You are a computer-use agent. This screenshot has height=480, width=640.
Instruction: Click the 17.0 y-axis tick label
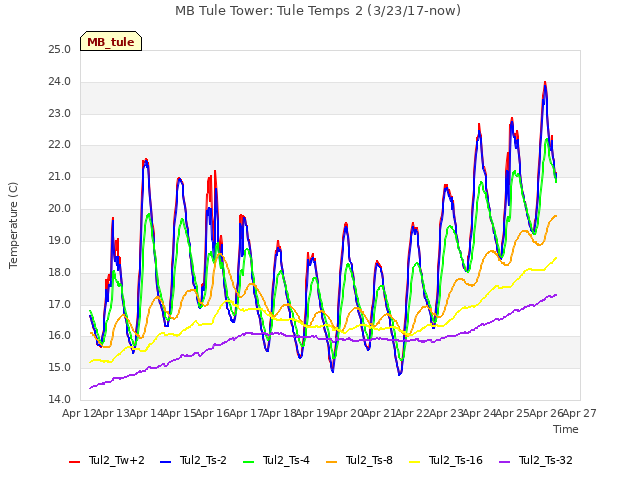pyautogui.click(x=60, y=304)
